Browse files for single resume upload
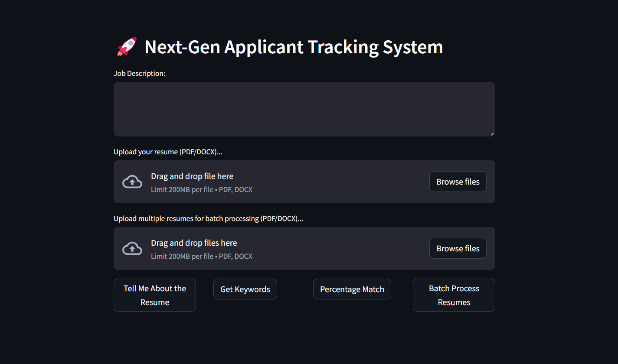The height and width of the screenshot is (364, 618). pos(458,182)
